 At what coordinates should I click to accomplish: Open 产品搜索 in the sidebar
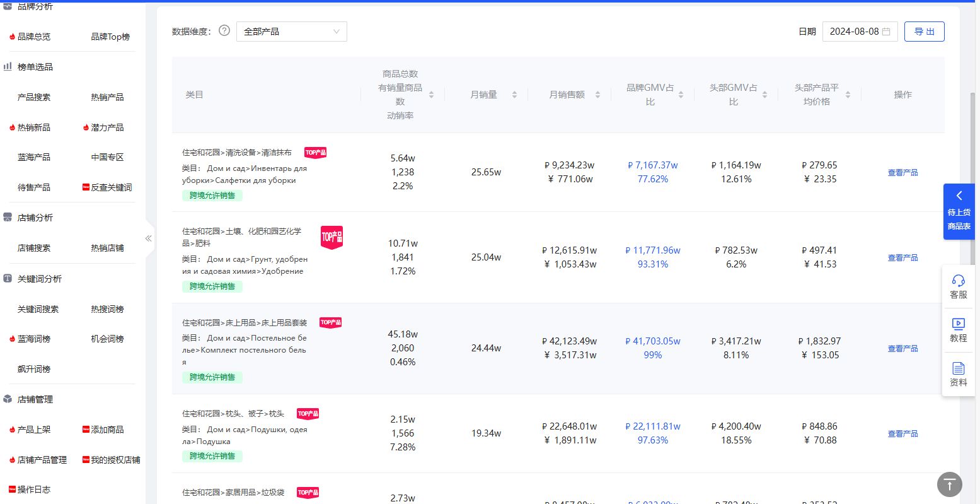click(34, 97)
